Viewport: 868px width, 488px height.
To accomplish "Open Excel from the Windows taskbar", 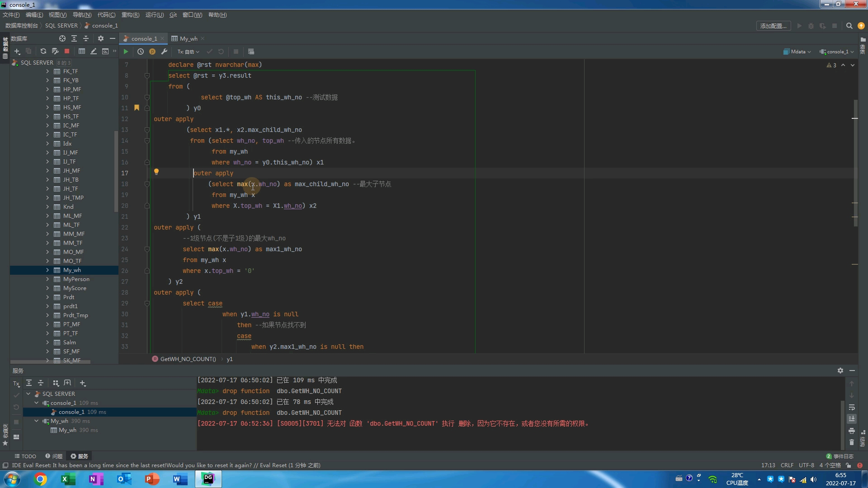I will pyautogui.click(x=68, y=479).
